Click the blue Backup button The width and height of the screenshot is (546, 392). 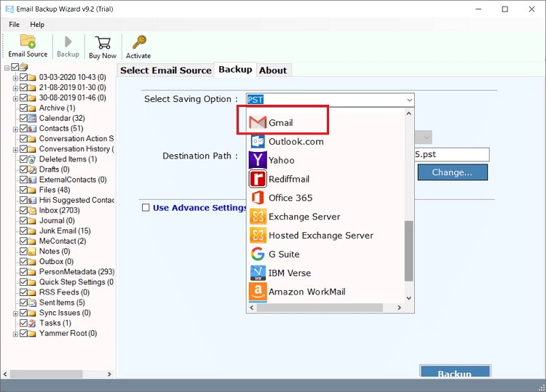pyautogui.click(x=455, y=372)
